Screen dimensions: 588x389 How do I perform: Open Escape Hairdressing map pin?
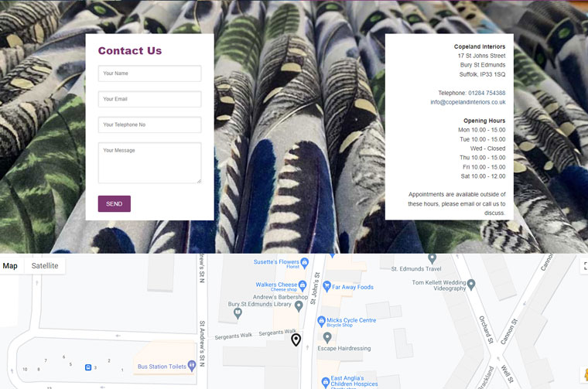pyautogui.click(x=327, y=337)
